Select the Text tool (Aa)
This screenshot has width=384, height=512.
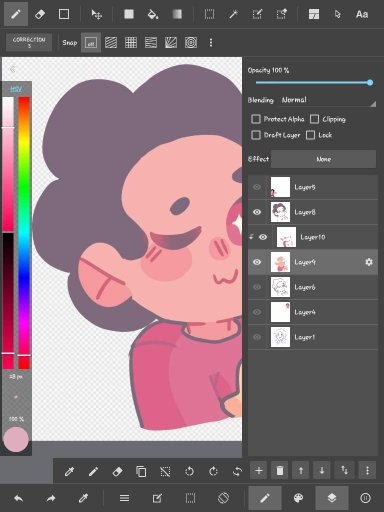pos(362,14)
